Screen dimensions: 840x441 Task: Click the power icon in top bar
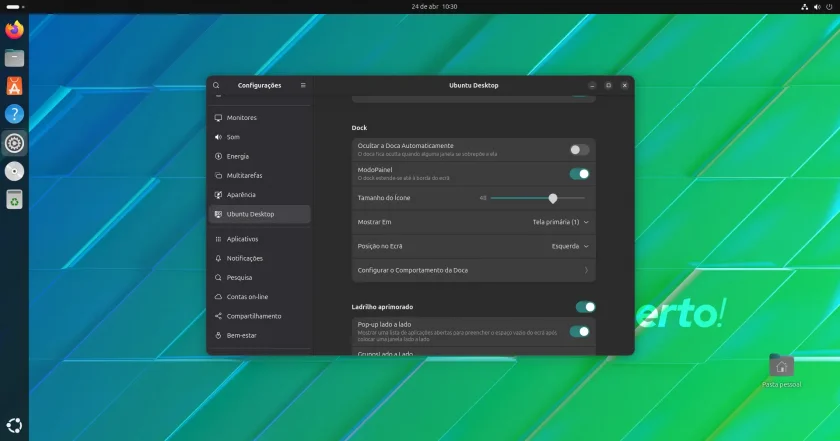[829, 7]
